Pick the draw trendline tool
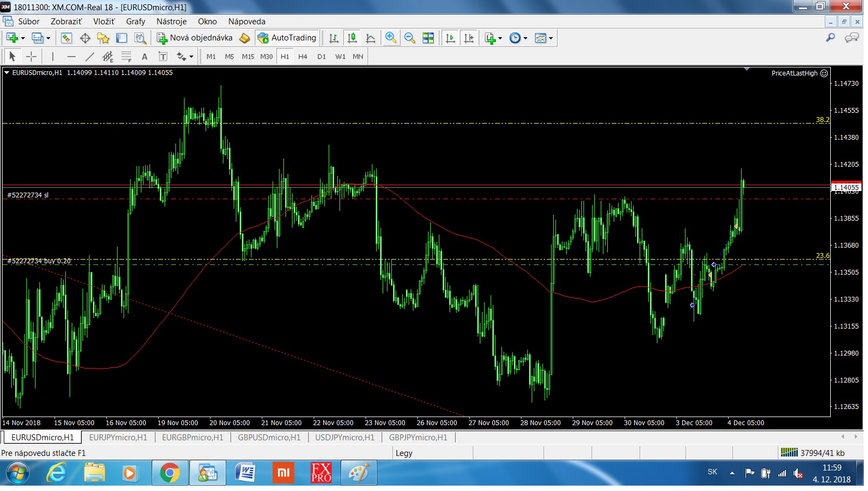Screen dimensions: 868x491 [90, 57]
